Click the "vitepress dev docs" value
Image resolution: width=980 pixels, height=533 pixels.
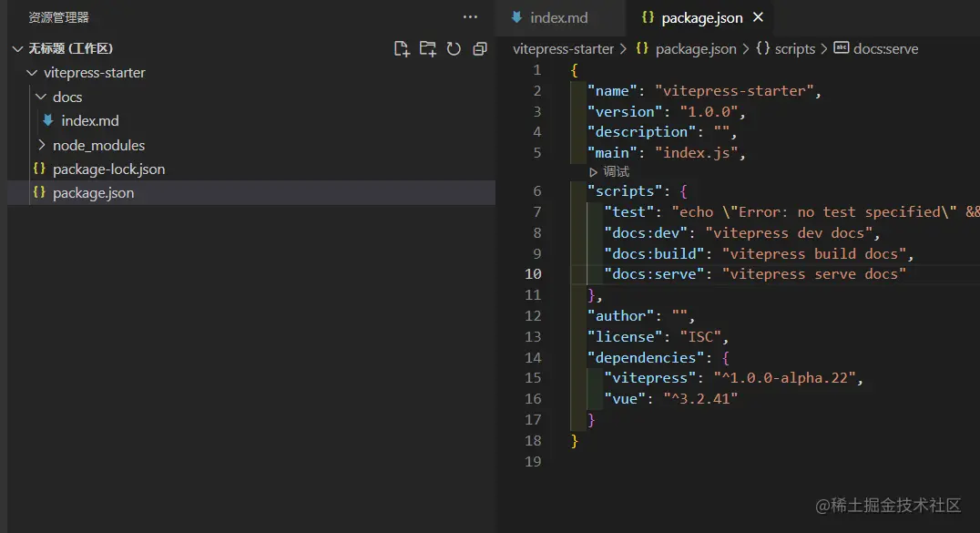pos(789,232)
